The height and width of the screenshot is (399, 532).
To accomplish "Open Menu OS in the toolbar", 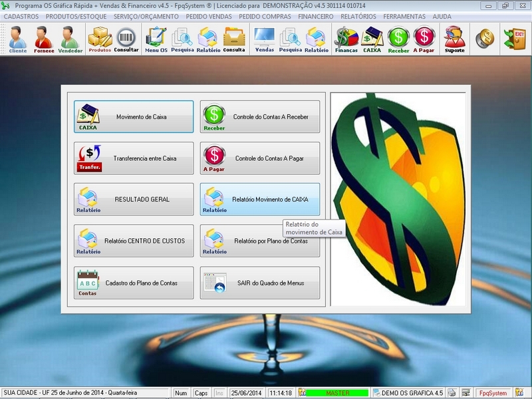I will pyautogui.click(x=156, y=39).
